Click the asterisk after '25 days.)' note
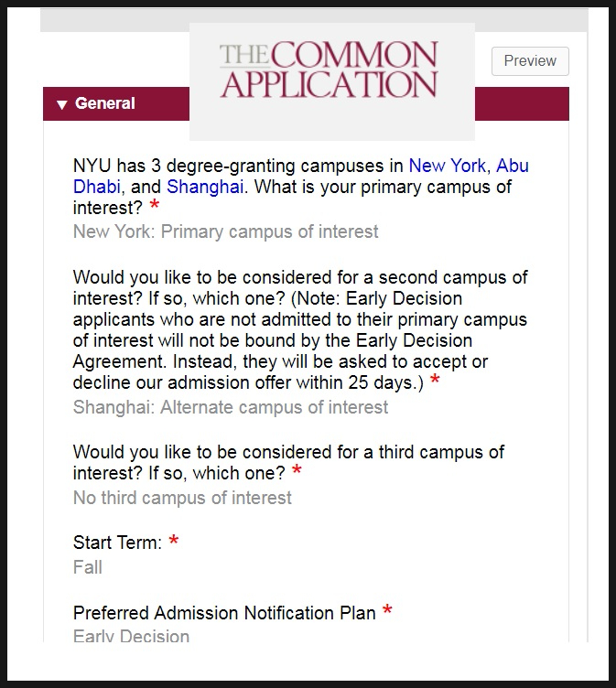616x688 pixels. click(435, 382)
